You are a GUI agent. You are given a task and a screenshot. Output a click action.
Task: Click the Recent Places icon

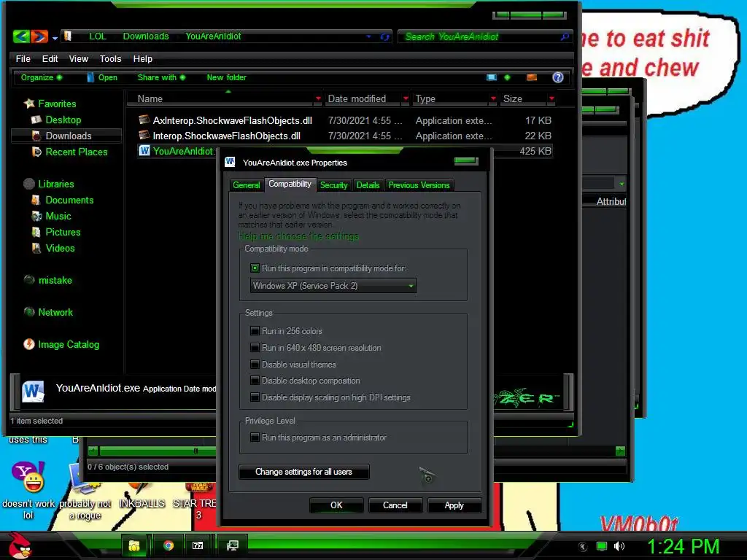pos(36,152)
